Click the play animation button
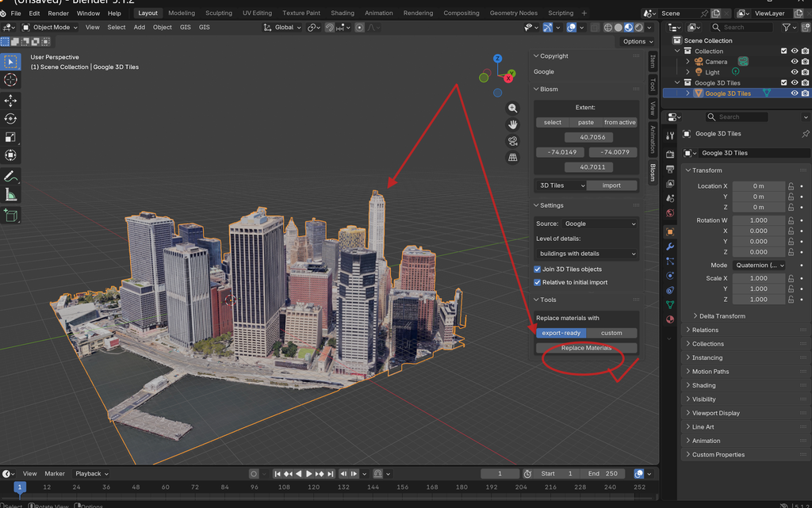 (309, 473)
